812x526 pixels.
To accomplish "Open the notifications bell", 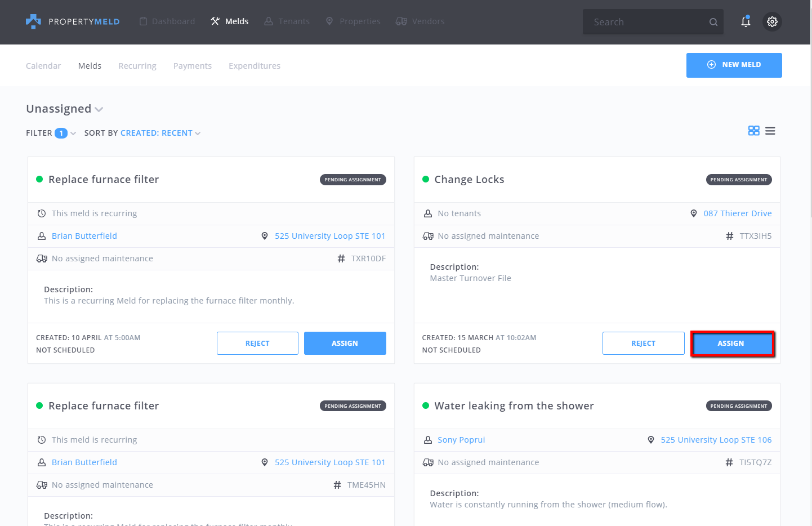I will pyautogui.click(x=746, y=21).
